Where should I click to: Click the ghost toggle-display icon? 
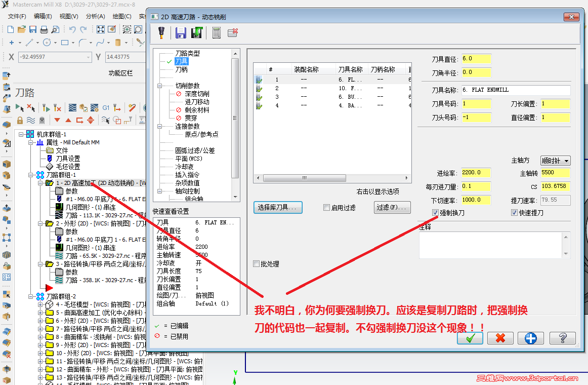(x=42, y=121)
